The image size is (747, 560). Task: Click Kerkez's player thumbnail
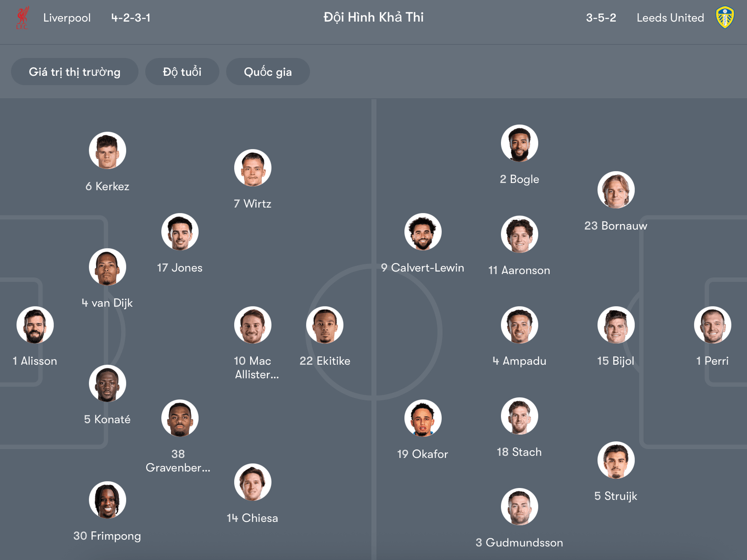click(107, 150)
